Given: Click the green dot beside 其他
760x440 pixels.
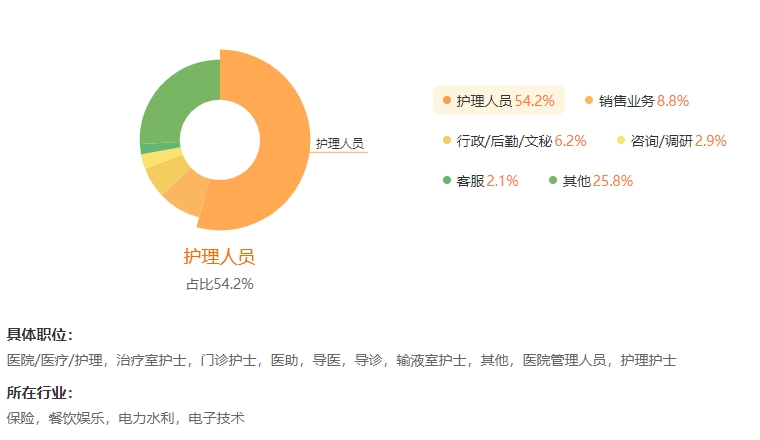Looking at the screenshot, I should [x=553, y=181].
